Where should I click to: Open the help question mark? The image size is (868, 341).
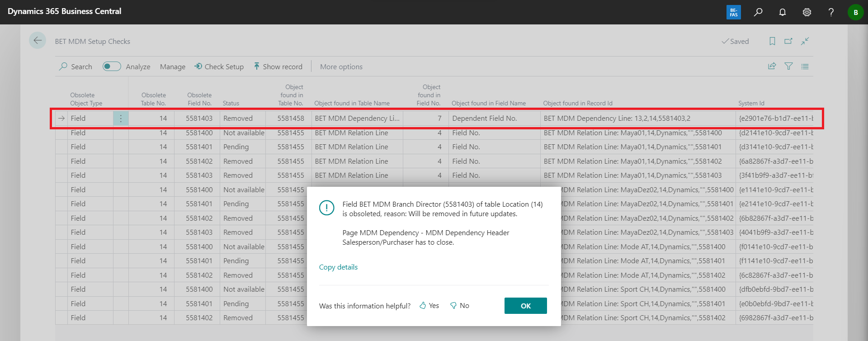click(831, 12)
